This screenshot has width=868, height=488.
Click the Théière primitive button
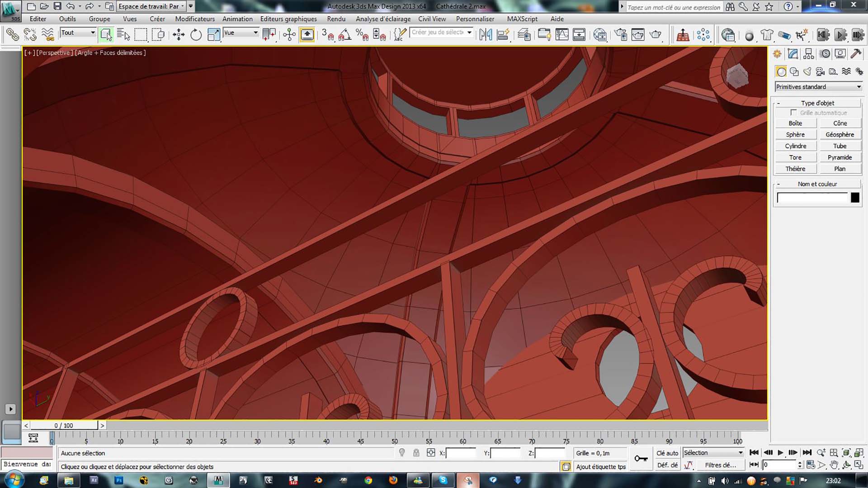point(795,169)
